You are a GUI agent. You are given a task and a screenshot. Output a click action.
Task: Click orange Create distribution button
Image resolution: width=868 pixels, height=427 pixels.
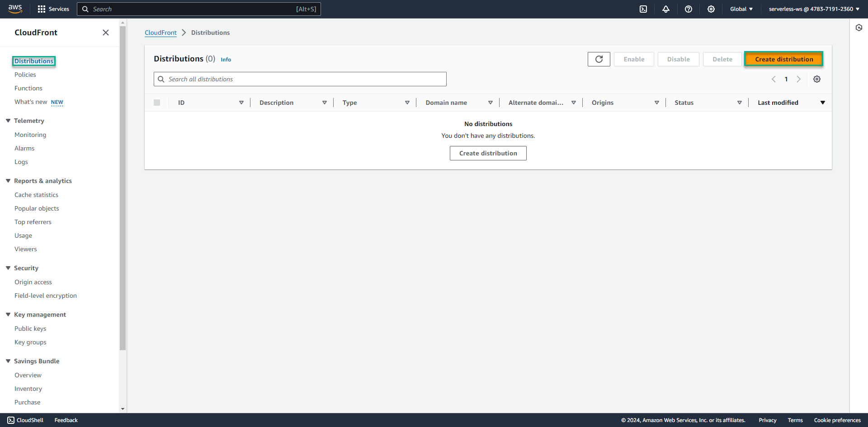point(784,59)
